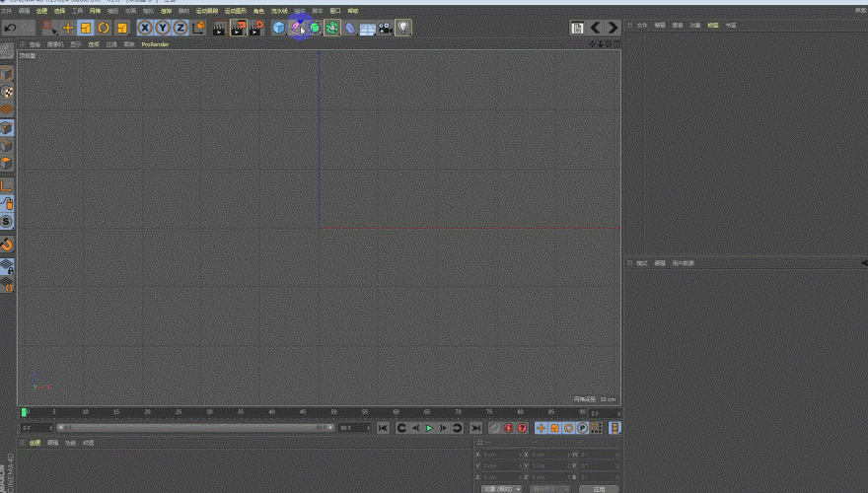This screenshot has height=493, width=868.
Task: Render to Picture Viewer
Action: (238, 28)
